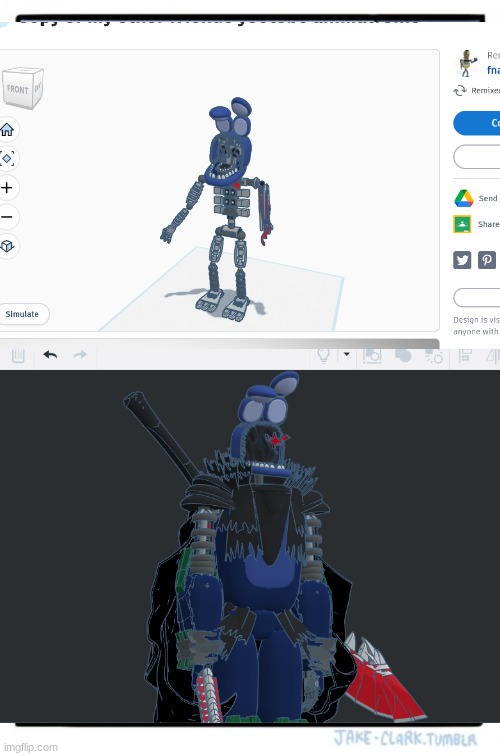The height and width of the screenshot is (756, 500).
Task: Switch view with the perspective cube icon
Action: click(7, 246)
